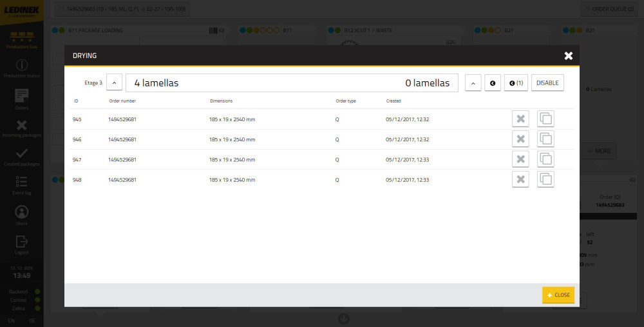Open Incoming packages page
This screenshot has width=644, height=327.
(x=22, y=128)
